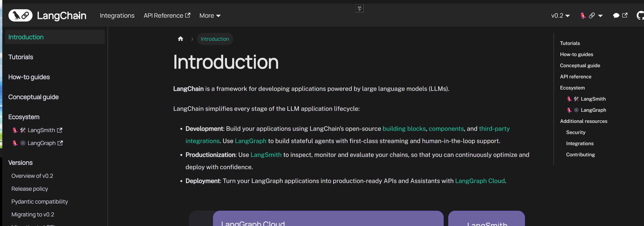
Task: Click the external-link icon beside sidebar LangSmith
Action: [60, 130]
